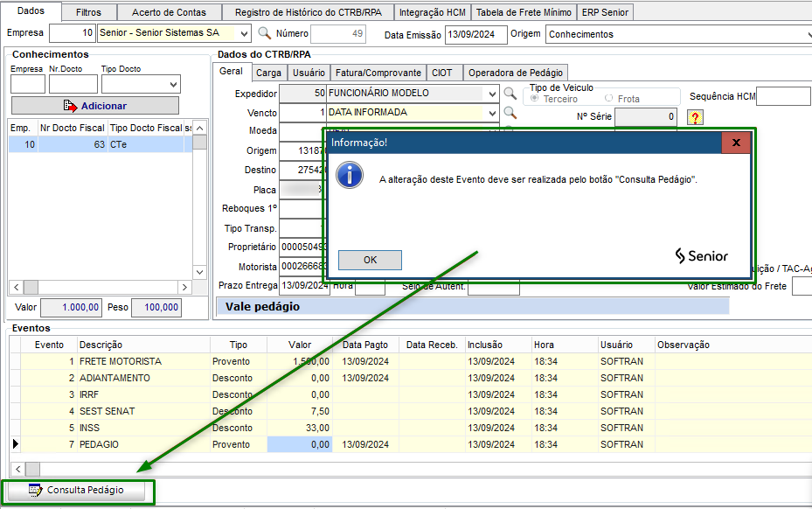812x509 pixels.
Task: Click the red question mark help icon
Action: coord(696,117)
